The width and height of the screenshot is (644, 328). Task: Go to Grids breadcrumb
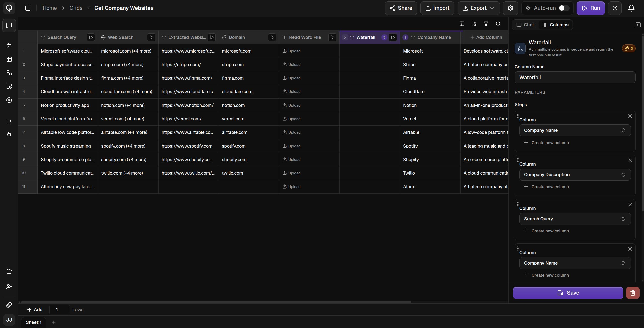coord(76,8)
